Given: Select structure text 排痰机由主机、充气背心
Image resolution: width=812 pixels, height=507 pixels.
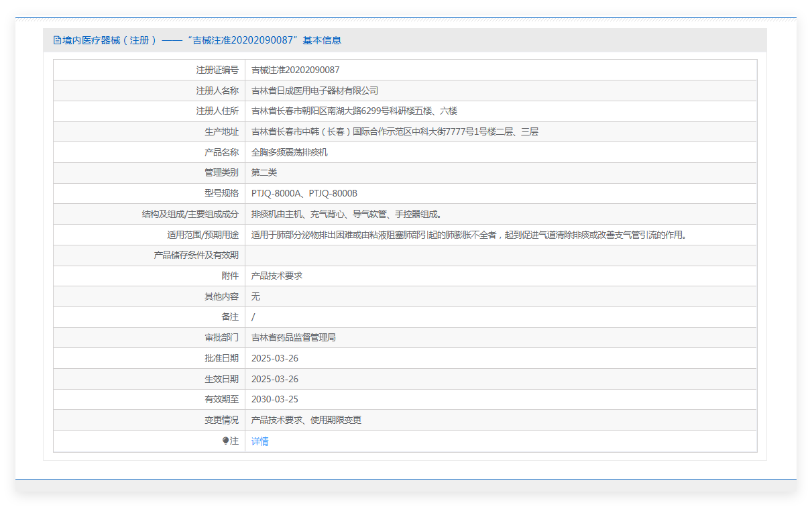Looking at the screenshot, I should pos(298,214).
